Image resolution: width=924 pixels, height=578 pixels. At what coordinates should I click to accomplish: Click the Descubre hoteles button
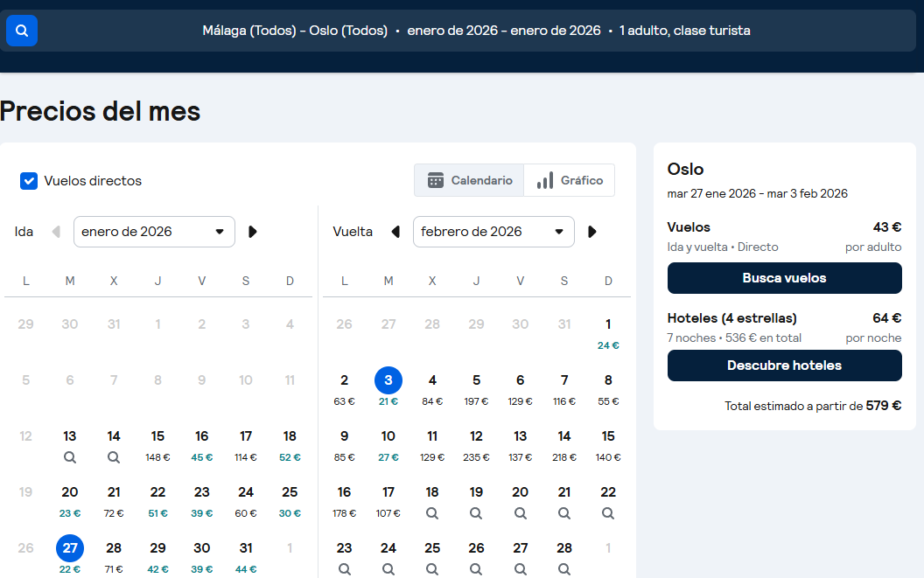784,366
